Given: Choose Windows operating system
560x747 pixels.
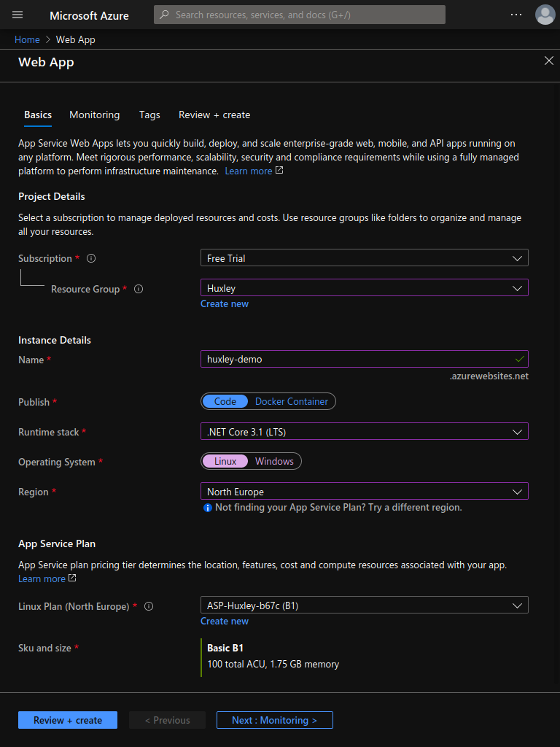Looking at the screenshot, I should pos(274,461).
